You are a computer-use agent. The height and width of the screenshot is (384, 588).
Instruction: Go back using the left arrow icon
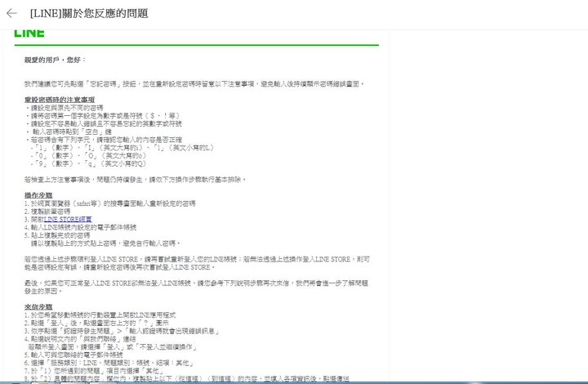pos(11,14)
